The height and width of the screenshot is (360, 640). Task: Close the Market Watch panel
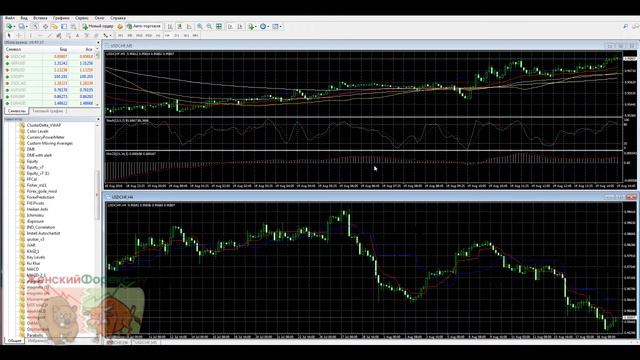click(x=98, y=42)
